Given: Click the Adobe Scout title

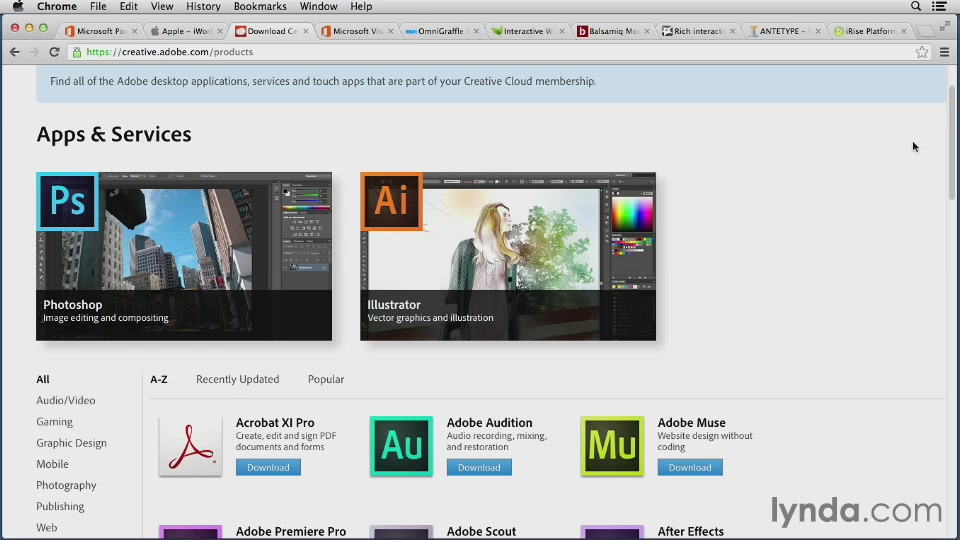Looking at the screenshot, I should coord(481,531).
